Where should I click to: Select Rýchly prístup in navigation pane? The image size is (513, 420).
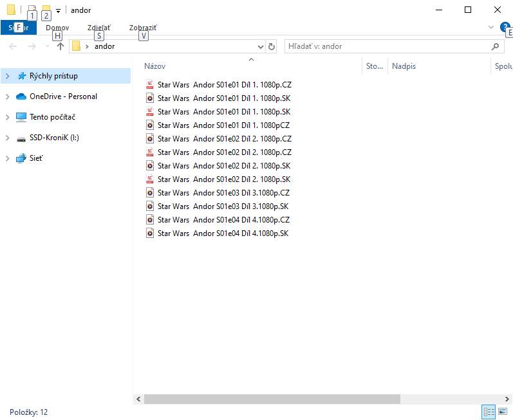pyautogui.click(x=66, y=76)
